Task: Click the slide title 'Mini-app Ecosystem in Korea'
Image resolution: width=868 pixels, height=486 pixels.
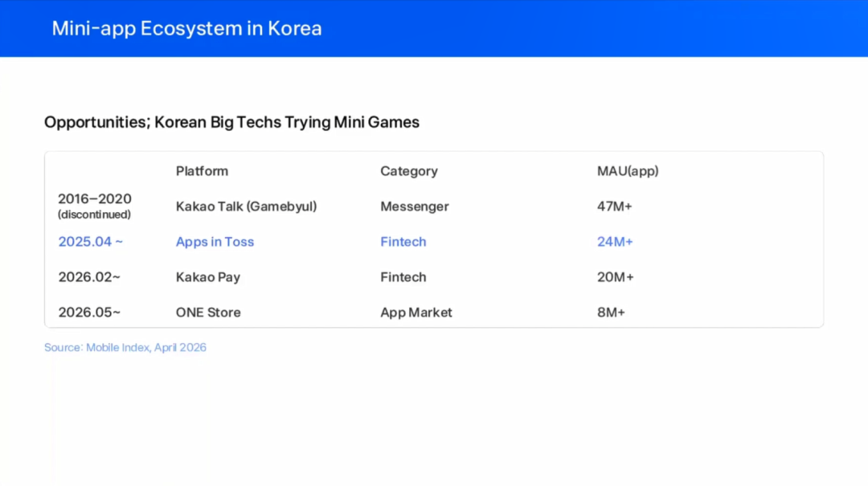Action: pyautogui.click(x=186, y=28)
